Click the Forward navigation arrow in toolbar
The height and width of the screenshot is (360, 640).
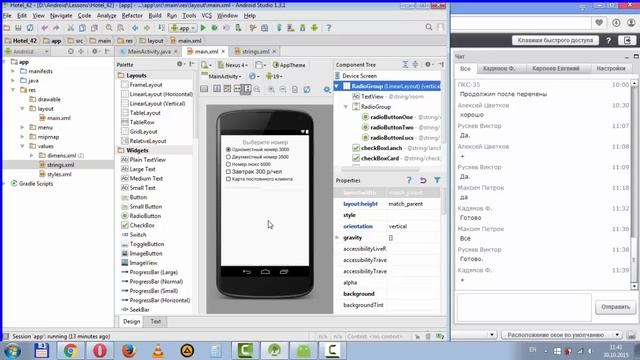[147, 28]
